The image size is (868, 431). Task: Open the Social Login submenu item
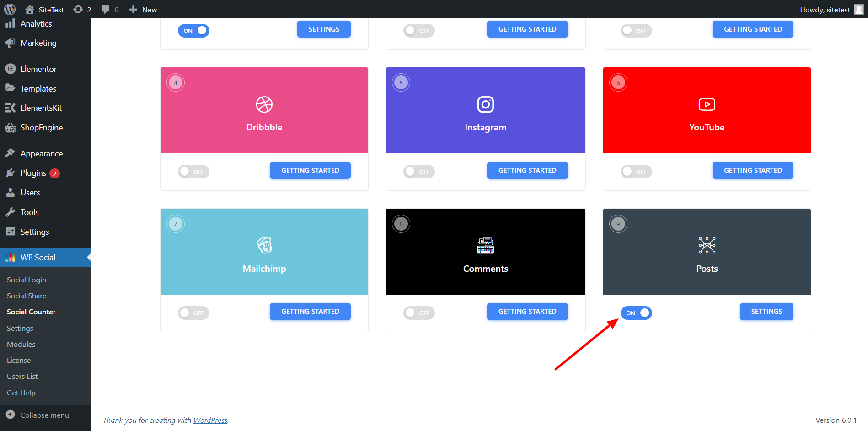(x=27, y=280)
